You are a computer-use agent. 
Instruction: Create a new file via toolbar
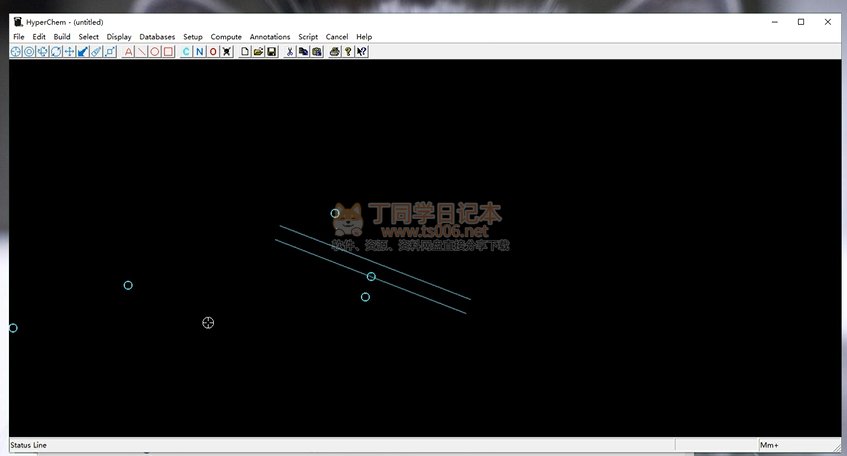245,52
